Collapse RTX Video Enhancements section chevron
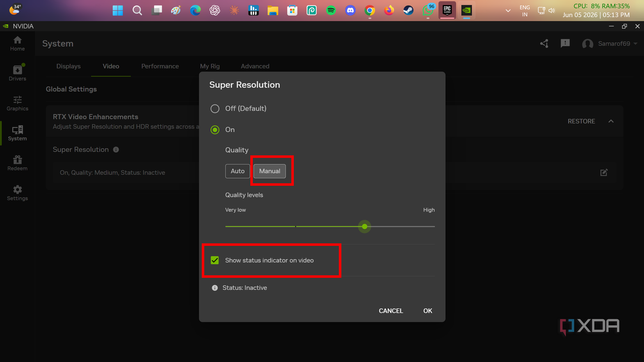The width and height of the screenshot is (644, 362). [x=611, y=121]
